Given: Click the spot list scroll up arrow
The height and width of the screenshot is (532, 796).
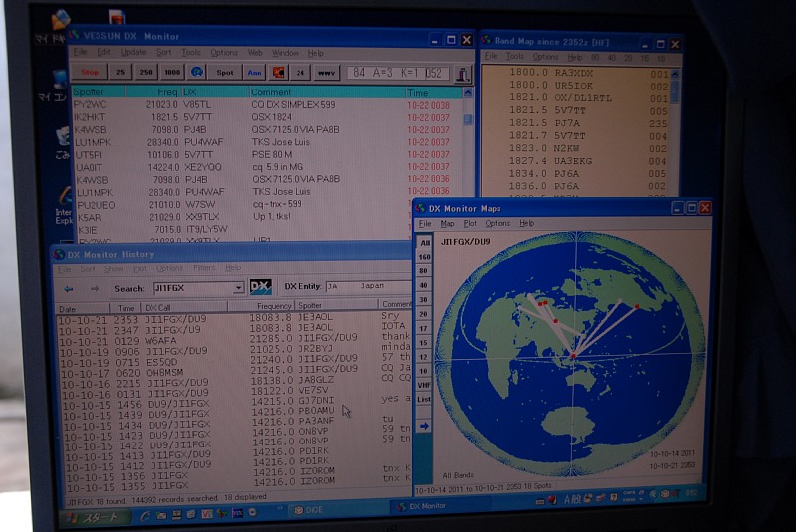Looking at the screenshot, I should 467,93.
